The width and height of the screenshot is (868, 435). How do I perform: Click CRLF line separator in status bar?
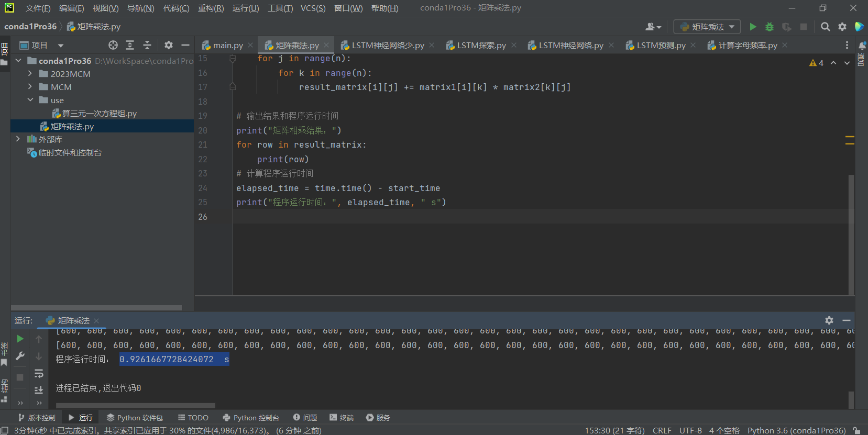click(662, 430)
